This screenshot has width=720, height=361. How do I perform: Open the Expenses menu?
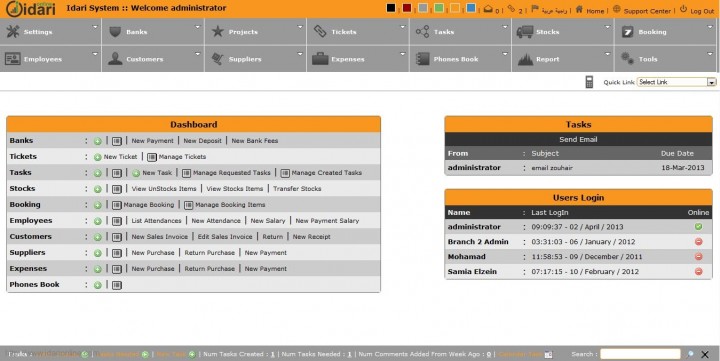pos(358,59)
